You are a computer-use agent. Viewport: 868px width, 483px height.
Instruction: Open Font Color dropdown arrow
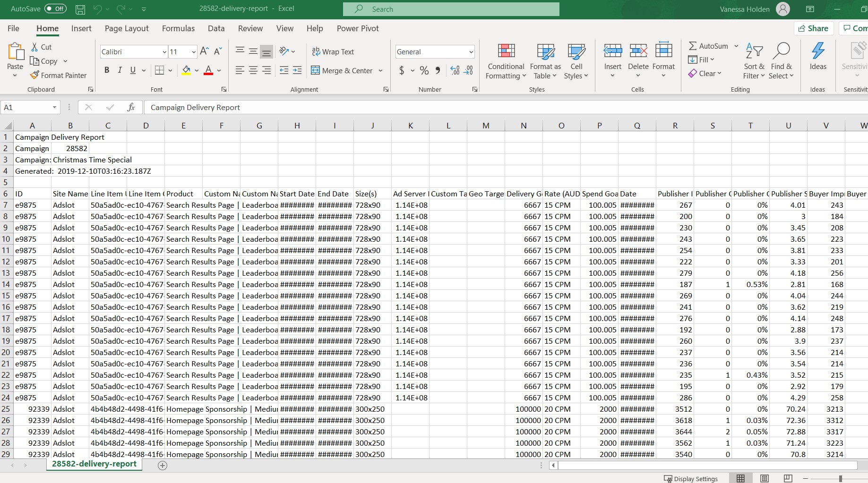(219, 70)
